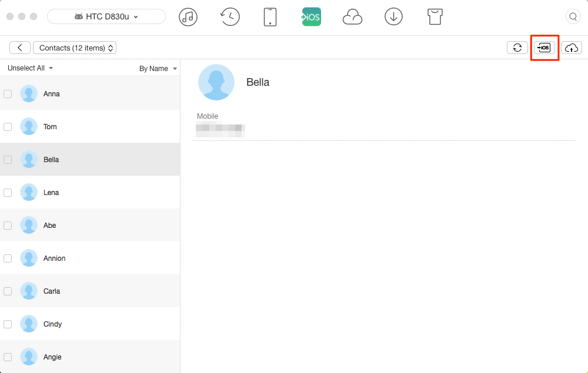Tick the checkbox for Cindy
Image resolution: width=588 pixels, height=373 pixels.
pyautogui.click(x=8, y=324)
